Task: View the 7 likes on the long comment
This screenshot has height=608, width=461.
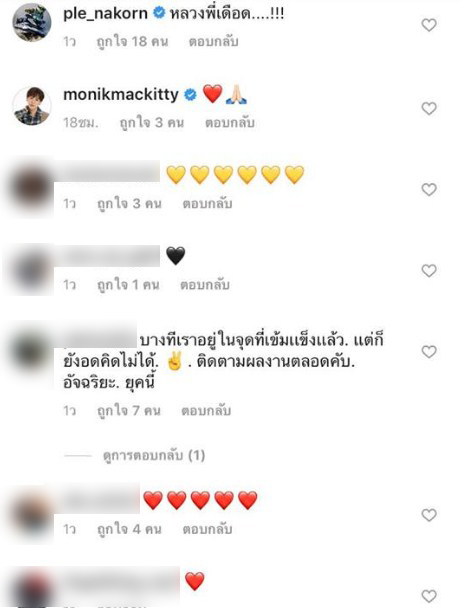Action: pos(129,411)
